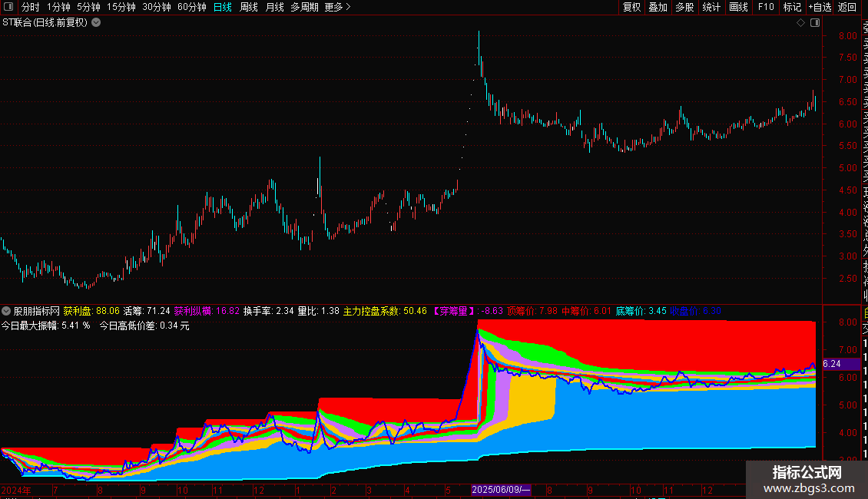Click the 股朋指标网 indicator name
The width and height of the screenshot is (868, 499).
(37, 311)
